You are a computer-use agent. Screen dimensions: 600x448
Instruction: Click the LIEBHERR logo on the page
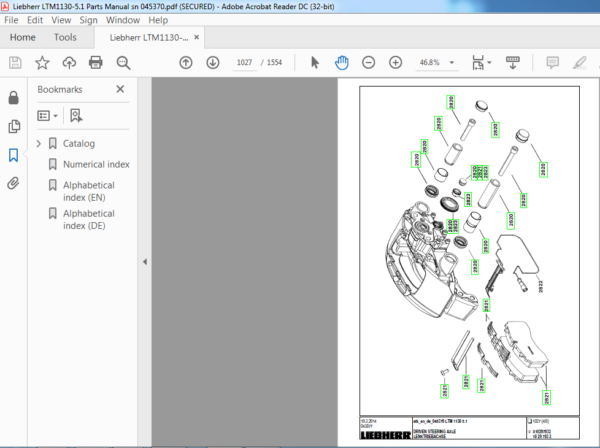tap(386, 435)
